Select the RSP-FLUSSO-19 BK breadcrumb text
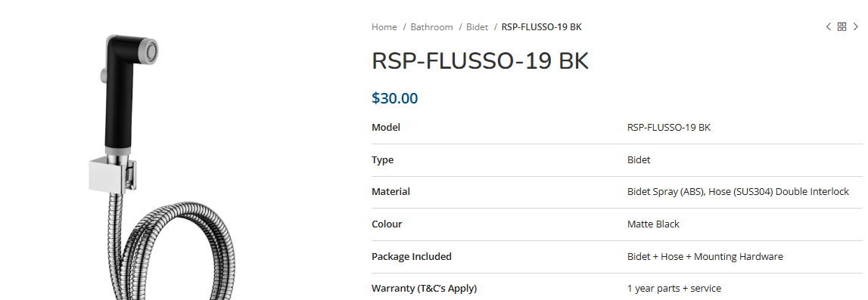This screenshot has height=300, width=868. pyautogui.click(x=541, y=27)
